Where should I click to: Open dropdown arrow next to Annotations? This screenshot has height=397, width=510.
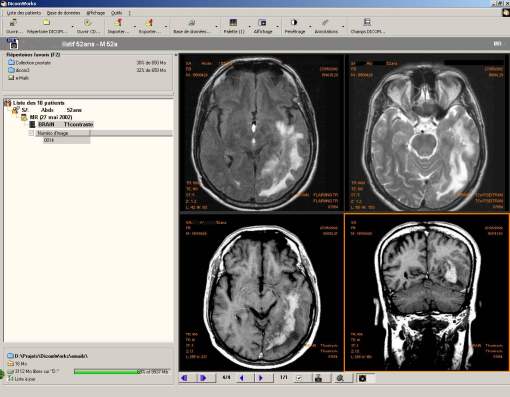(343, 26)
